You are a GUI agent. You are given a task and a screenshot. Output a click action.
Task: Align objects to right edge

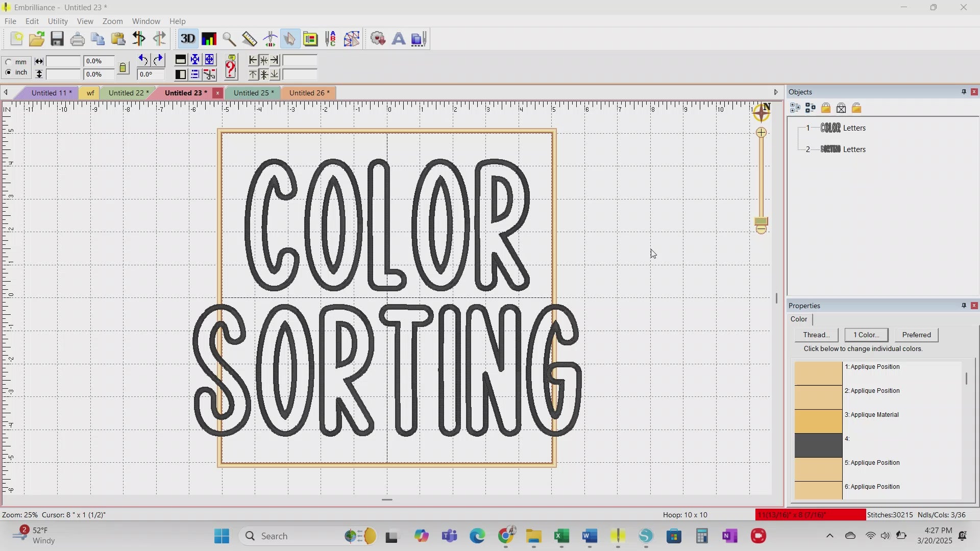[275, 60]
